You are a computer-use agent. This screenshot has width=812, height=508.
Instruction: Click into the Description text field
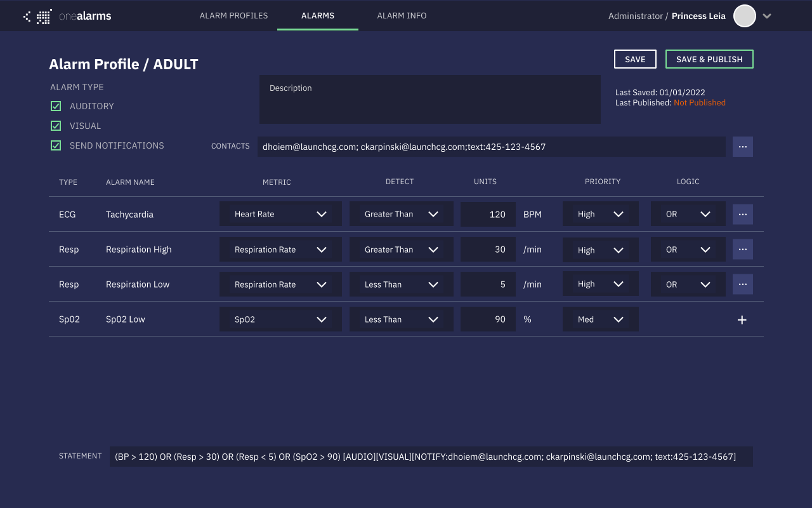click(x=429, y=100)
